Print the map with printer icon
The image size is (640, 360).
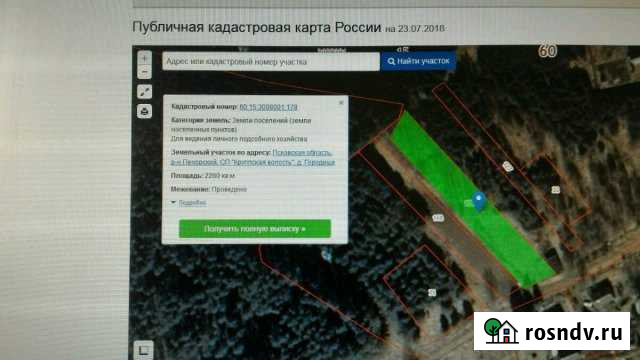click(144, 111)
